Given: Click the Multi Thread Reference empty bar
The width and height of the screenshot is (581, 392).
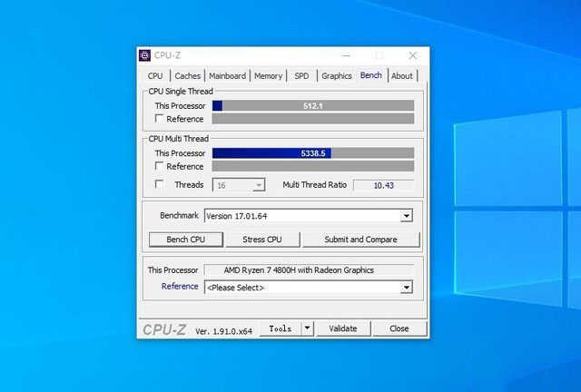Looking at the screenshot, I should coord(313,166).
